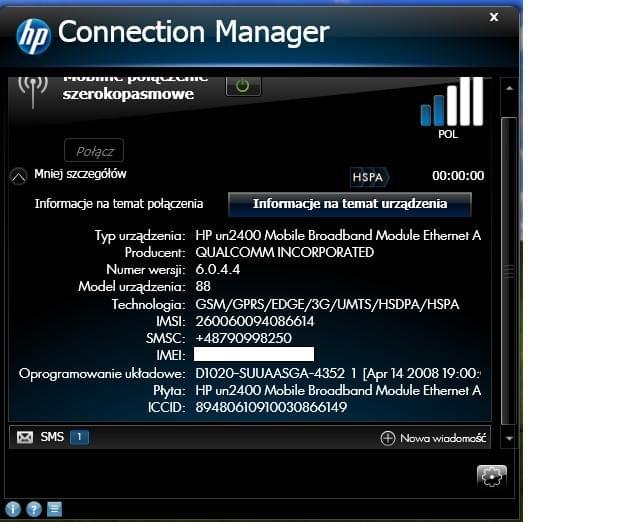Click the firmware D1020-SUUAASGA-4352 text

pos(338,373)
